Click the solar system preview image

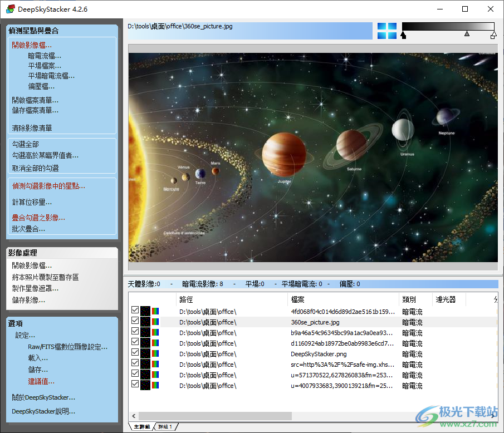(x=313, y=158)
